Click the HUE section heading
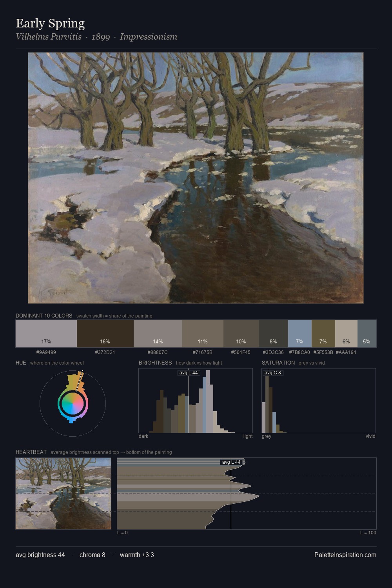This screenshot has height=588, width=392. click(21, 363)
